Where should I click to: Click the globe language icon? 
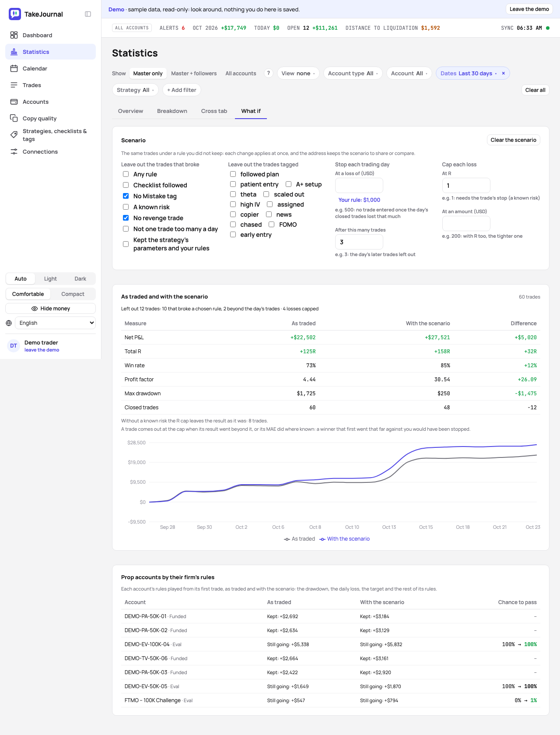pyautogui.click(x=9, y=323)
